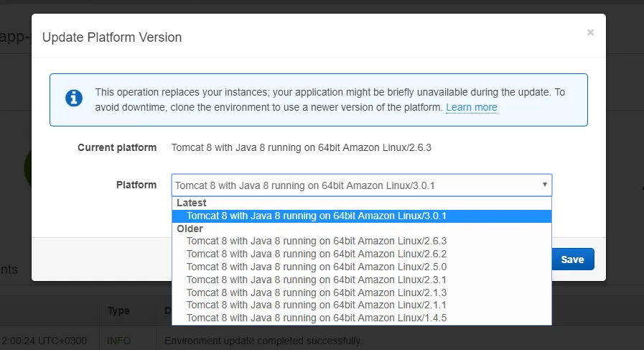Select the Amazon Linux/1.4.5 platform option
This screenshot has height=350, width=644.
coord(316,318)
